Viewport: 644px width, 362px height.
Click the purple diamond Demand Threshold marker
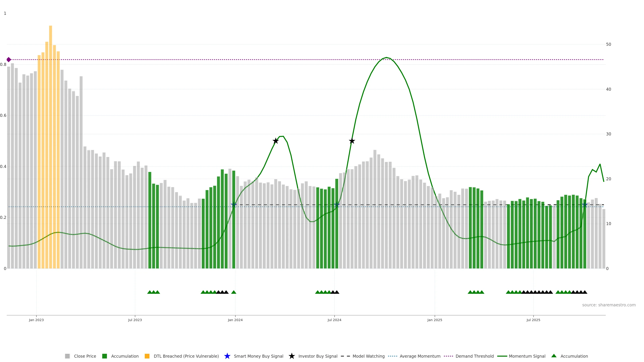9,59
